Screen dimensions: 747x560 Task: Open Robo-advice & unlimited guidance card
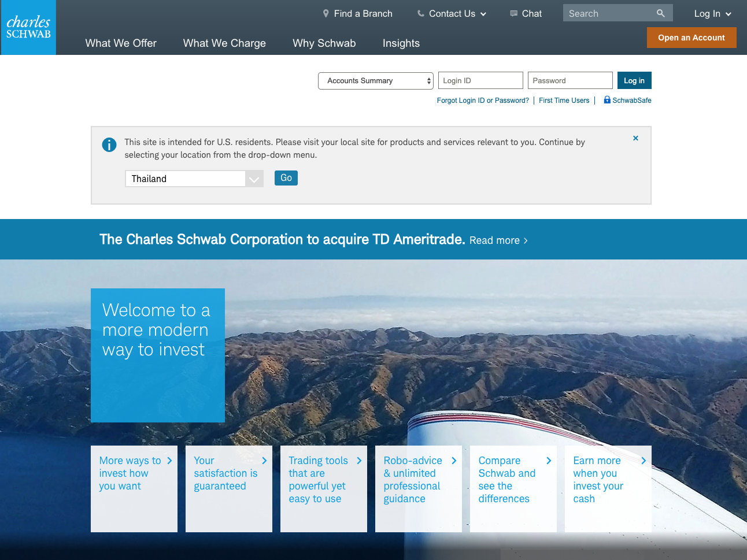(419, 489)
